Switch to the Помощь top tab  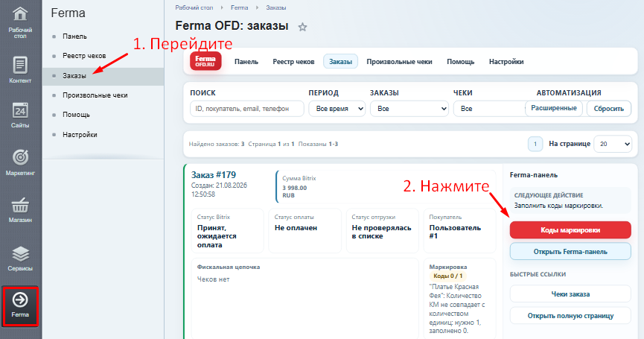point(460,62)
